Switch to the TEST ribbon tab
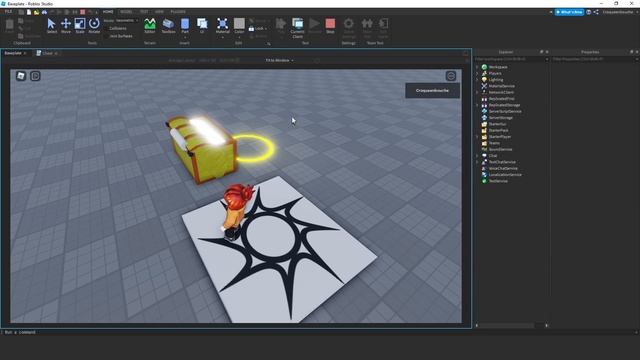 tap(144, 12)
